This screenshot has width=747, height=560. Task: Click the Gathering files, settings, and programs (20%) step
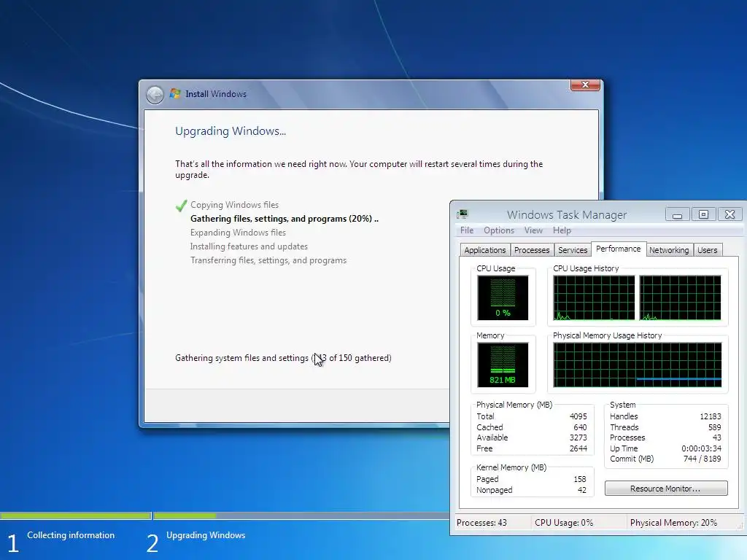(x=285, y=219)
